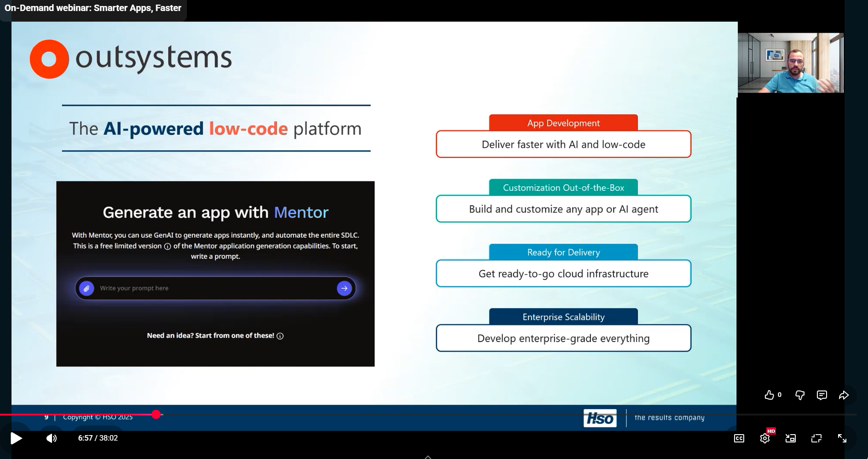Open video settings gear menu
Screen dimensions: 868x459
click(765, 438)
